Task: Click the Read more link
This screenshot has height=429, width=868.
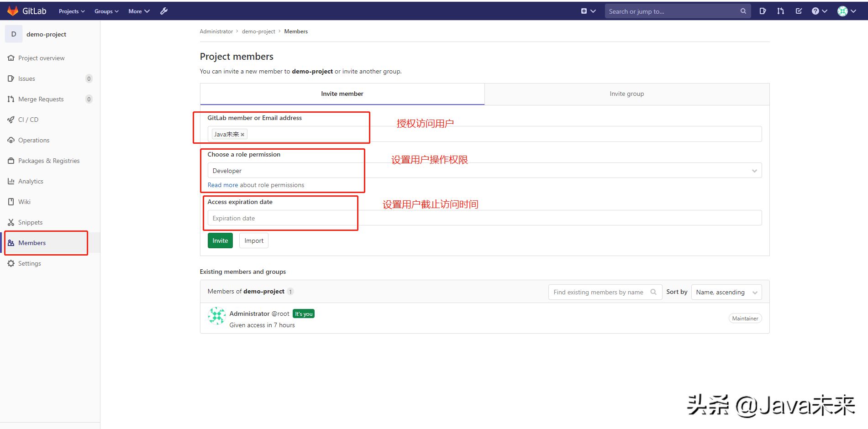Action: pos(223,185)
